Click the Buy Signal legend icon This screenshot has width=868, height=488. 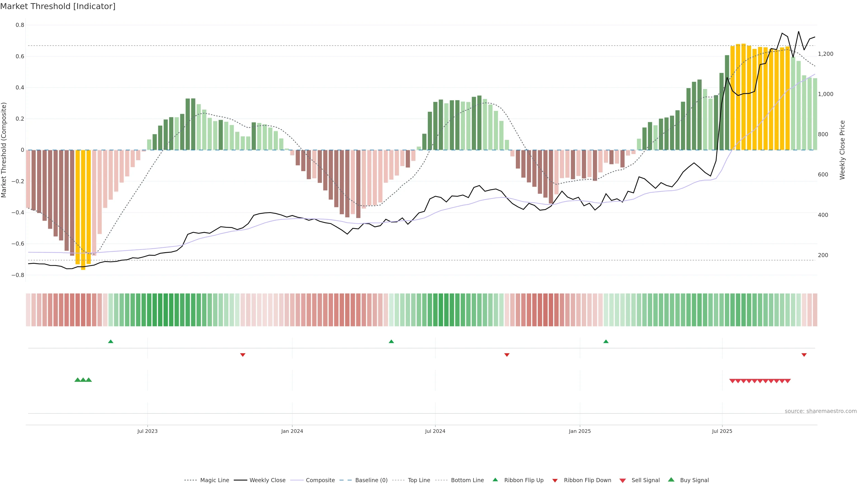point(671,480)
